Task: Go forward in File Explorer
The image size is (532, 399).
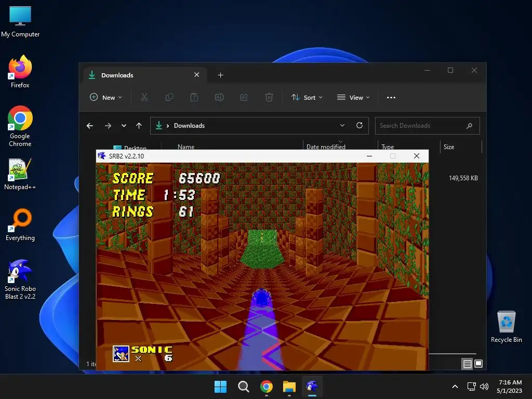Action: (x=108, y=126)
